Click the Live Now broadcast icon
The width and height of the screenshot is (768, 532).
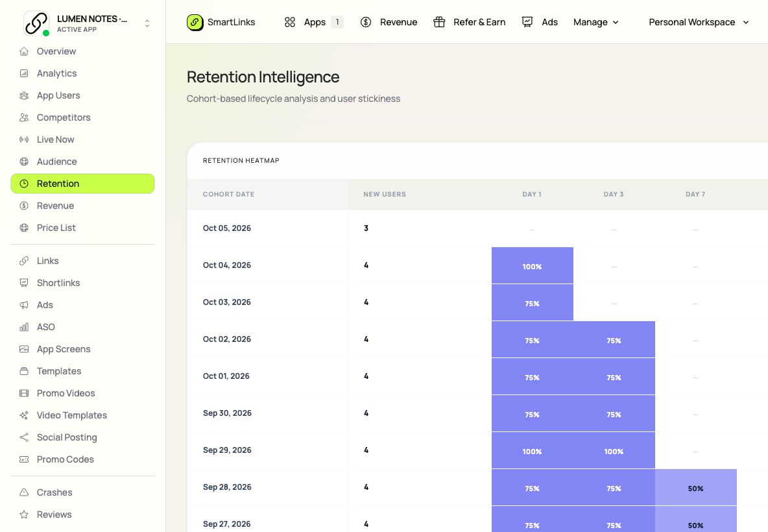(24, 139)
